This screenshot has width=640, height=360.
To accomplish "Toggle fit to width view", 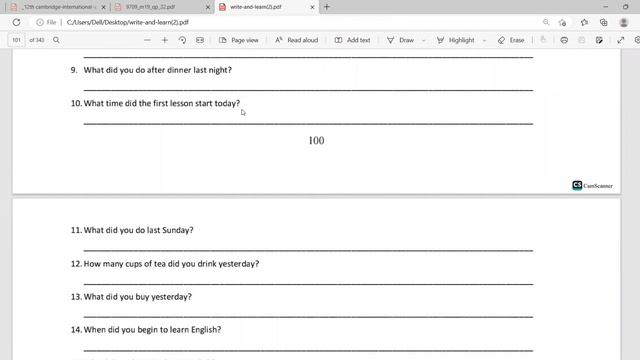I will coord(200,40).
